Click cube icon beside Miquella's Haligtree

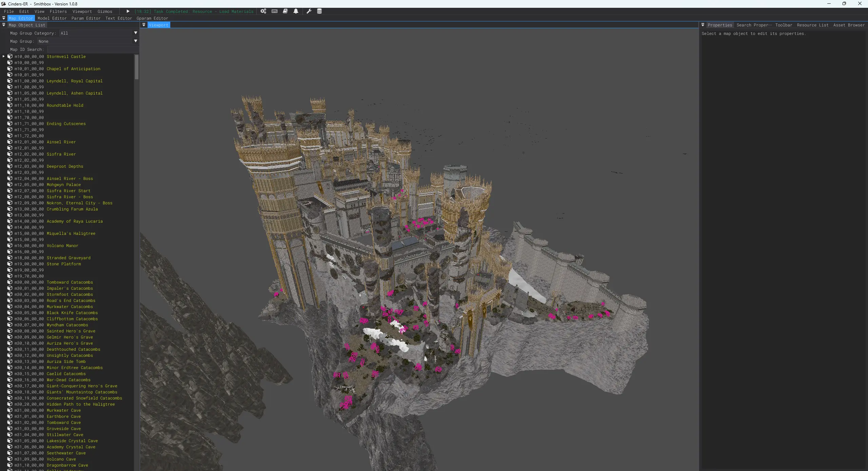10,233
